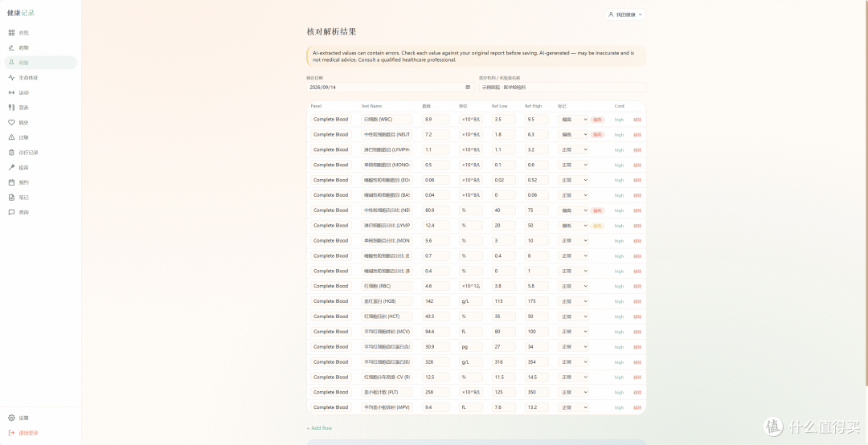868x445 pixels.
Task: Remove the (MCV) row
Action: pos(637,332)
